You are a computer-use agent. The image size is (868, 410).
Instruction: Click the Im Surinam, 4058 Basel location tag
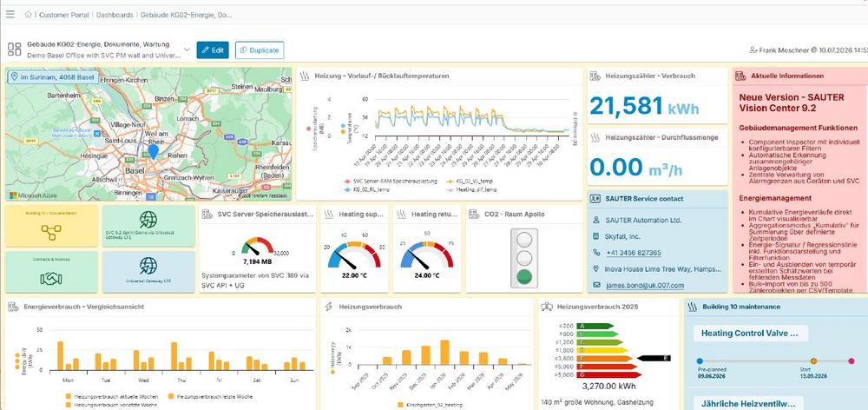coord(53,77)
